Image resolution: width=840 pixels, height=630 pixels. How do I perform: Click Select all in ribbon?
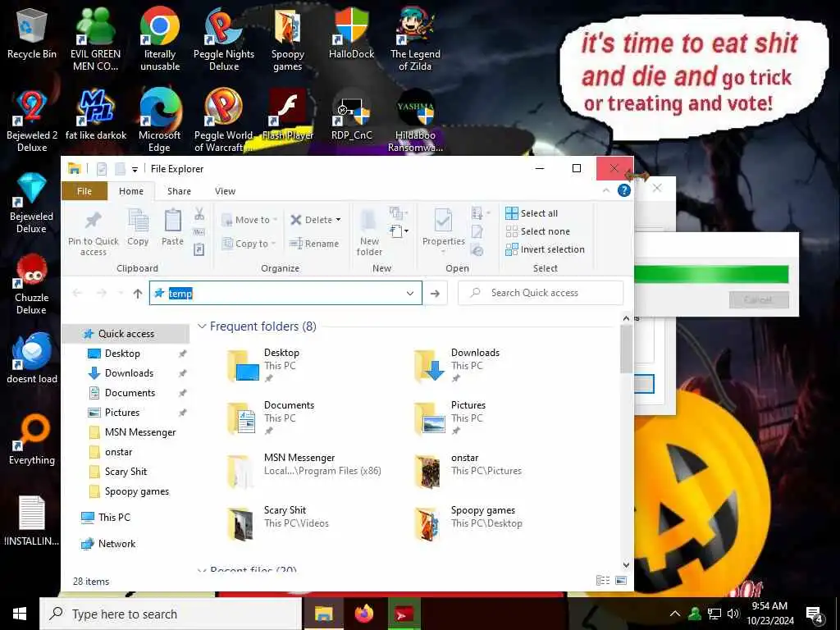click(x=532, y=213)
